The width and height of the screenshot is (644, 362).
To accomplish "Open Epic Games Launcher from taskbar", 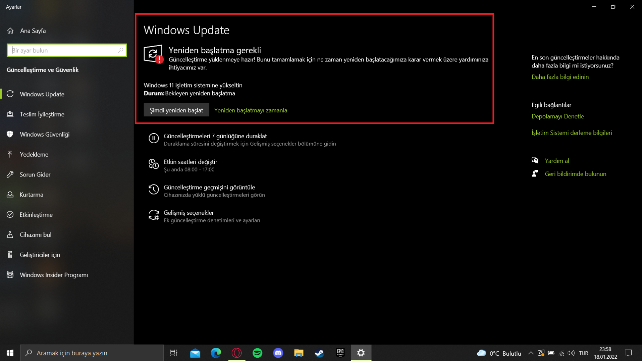I will (341, 354).
